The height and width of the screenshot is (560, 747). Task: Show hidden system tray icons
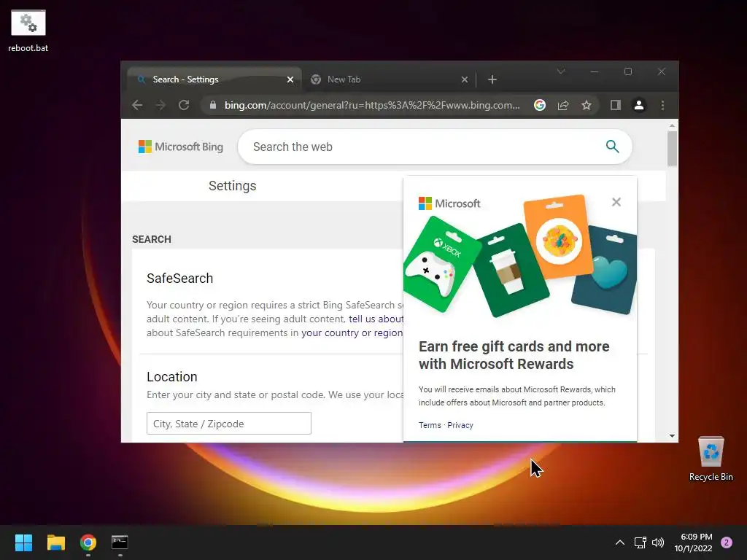pos(620,542)
